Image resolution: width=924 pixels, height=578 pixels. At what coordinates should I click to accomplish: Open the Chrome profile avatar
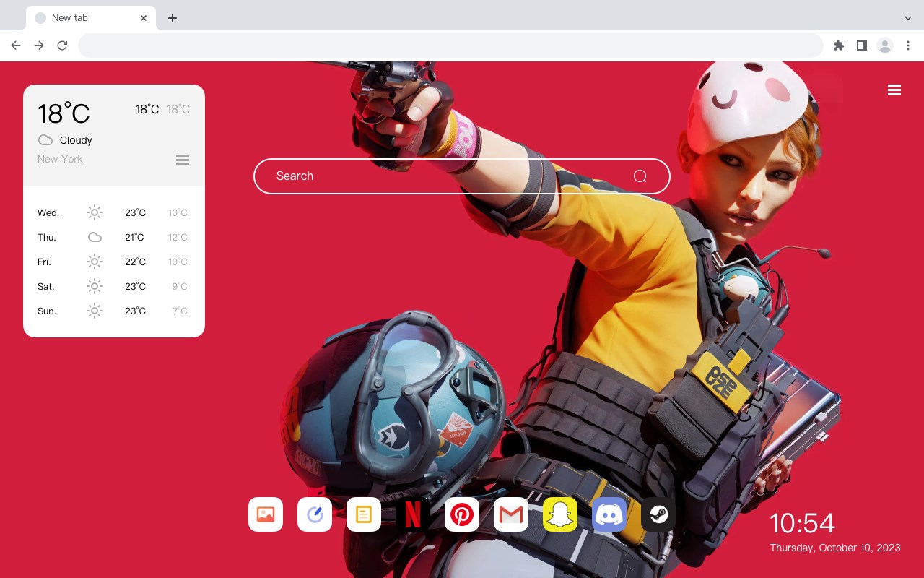885,46
